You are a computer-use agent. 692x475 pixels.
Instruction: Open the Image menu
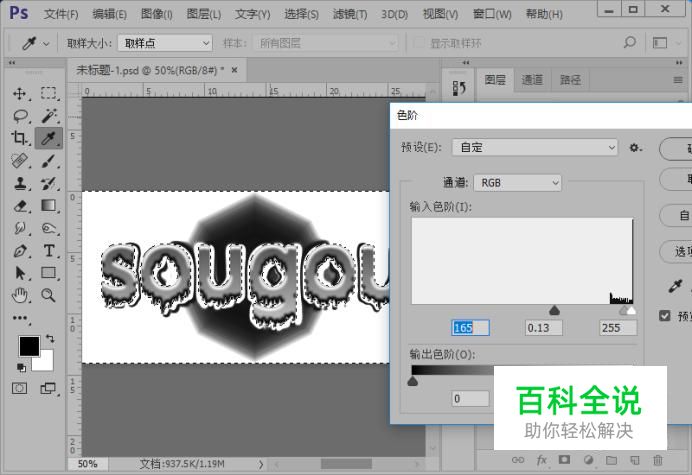[x=157, y=14]
